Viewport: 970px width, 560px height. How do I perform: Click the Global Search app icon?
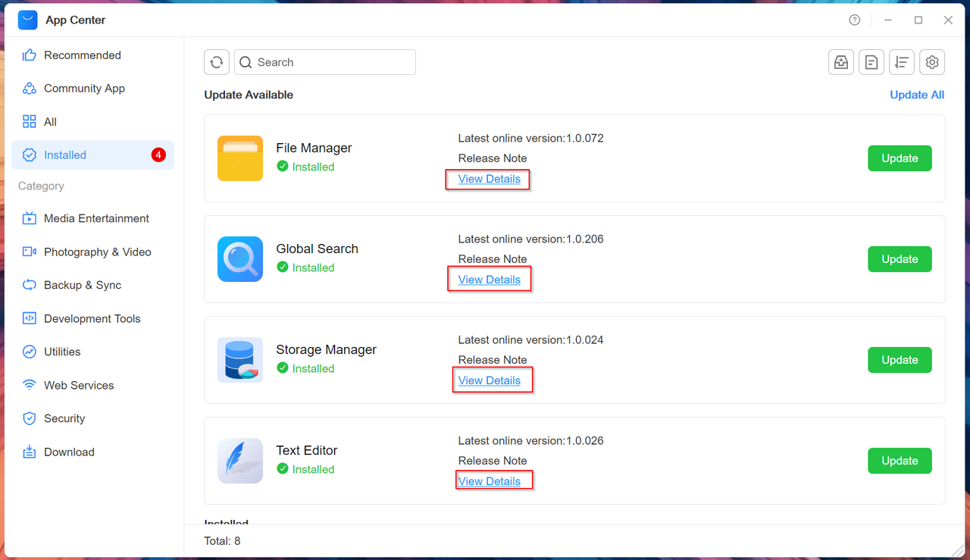240,259
